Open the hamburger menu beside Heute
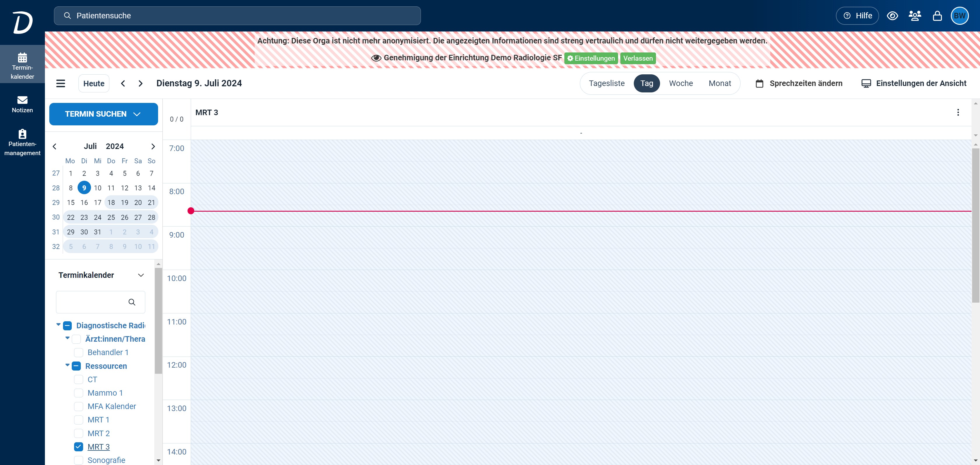980x465 pixels. [60, 83]
